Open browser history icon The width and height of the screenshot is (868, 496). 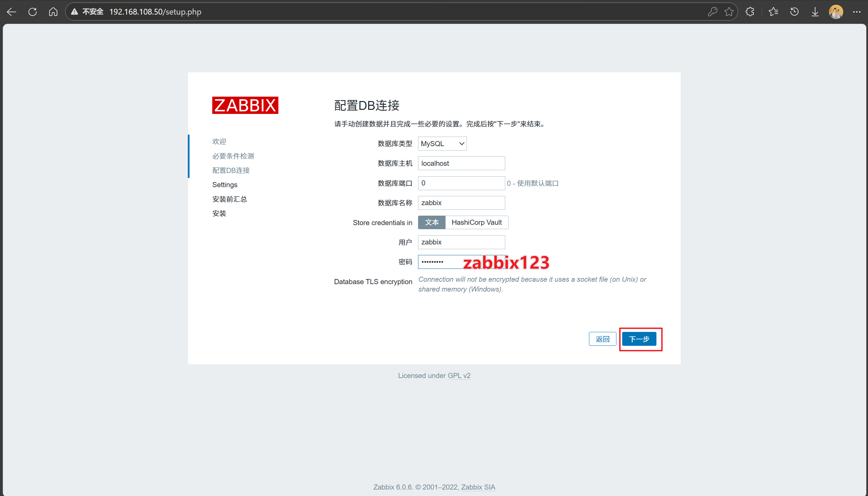click(794, 12)
